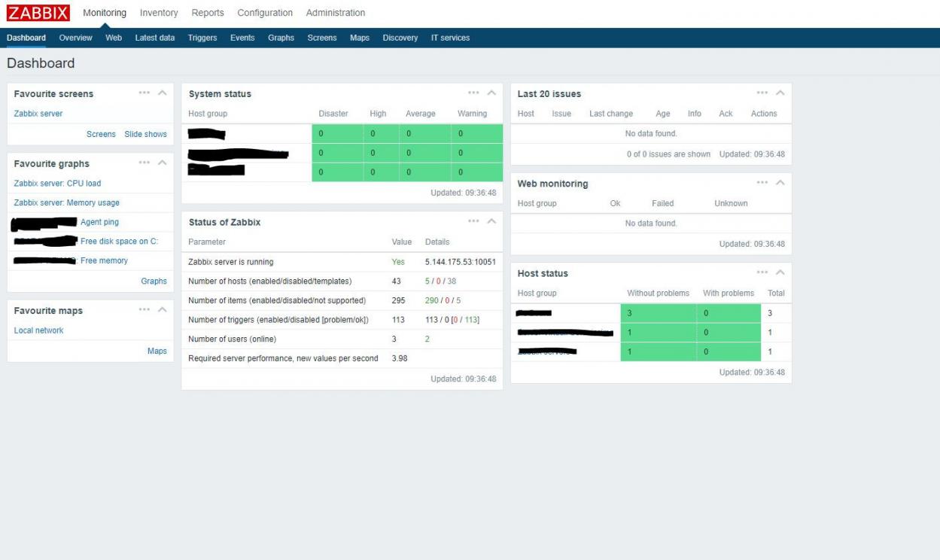940x560 pixels.
Task: Open the Discovery submenu tab
Action: click(x=400, y=38)
